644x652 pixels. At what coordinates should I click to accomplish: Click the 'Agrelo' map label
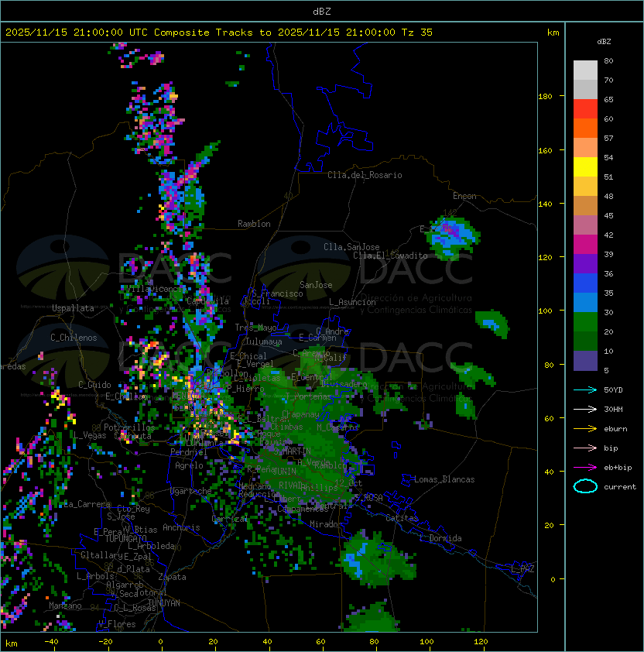point(189,465)
